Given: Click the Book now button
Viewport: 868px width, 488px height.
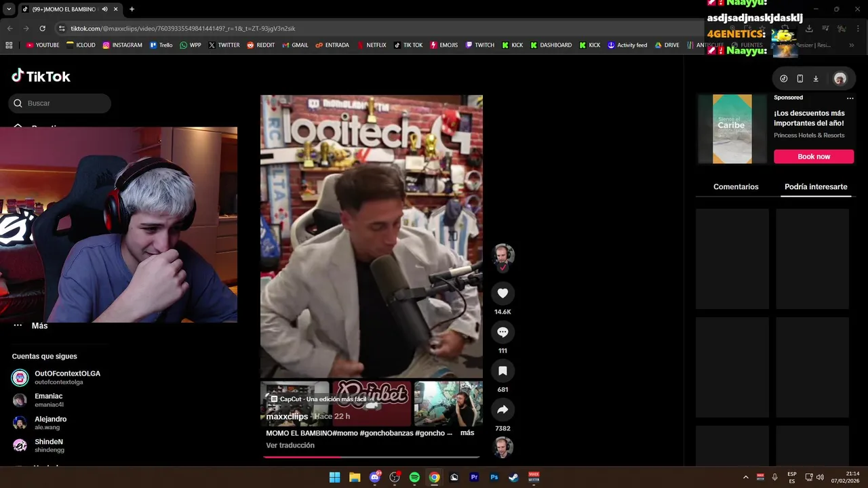Looking at the screenshot, I should (814, 157).
